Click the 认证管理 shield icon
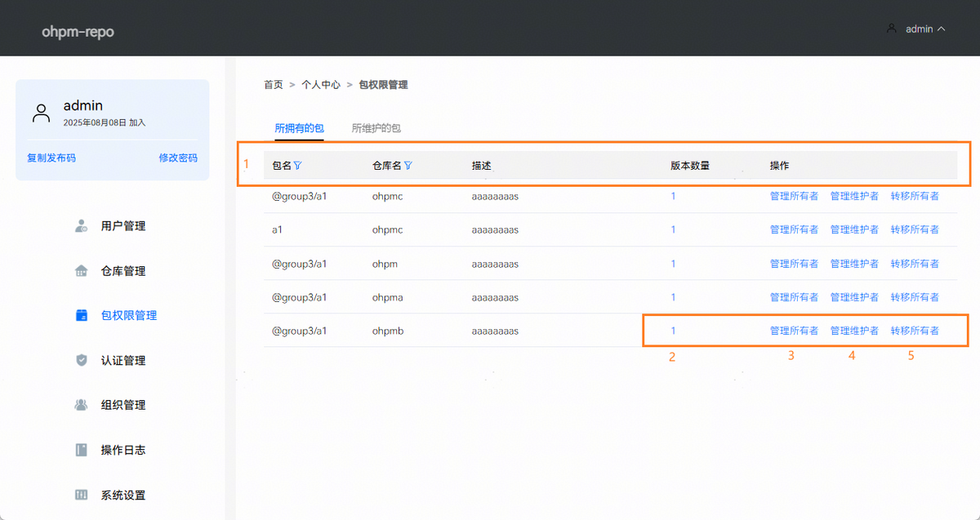The image size is (980, 520). [82, 360]
